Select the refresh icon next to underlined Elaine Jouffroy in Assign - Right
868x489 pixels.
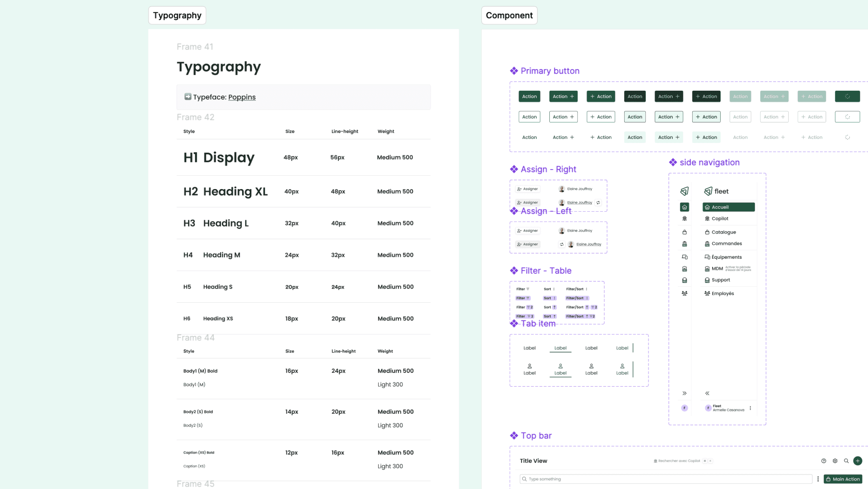pos(598,202)
